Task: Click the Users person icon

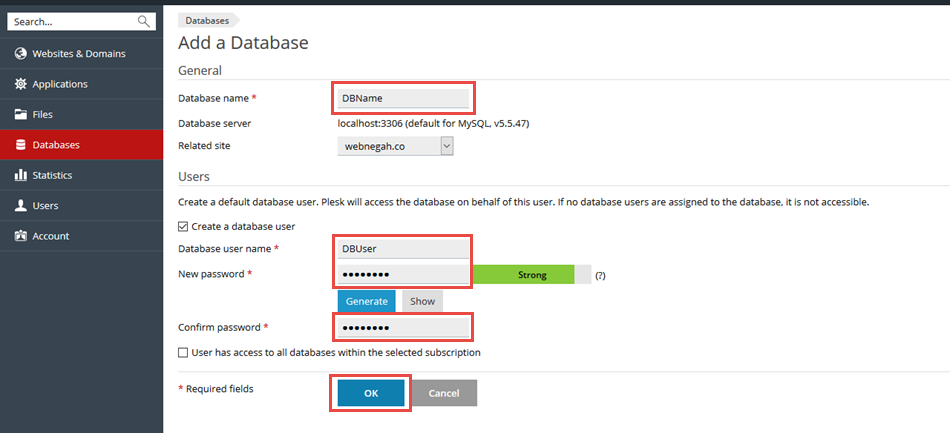Action: [20, 206]
